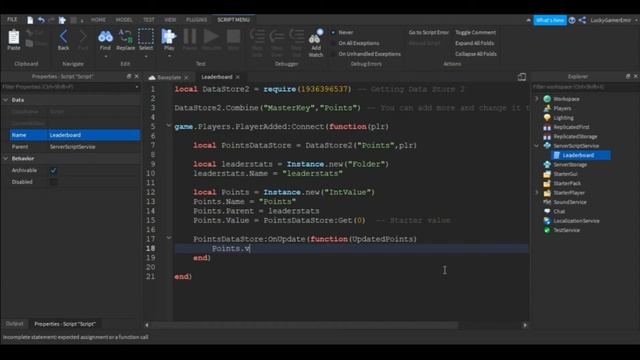Image resolution: width=640 pixels, height=360 pixels.
Task: Open the username account dropdown
Action: (636, 20)
